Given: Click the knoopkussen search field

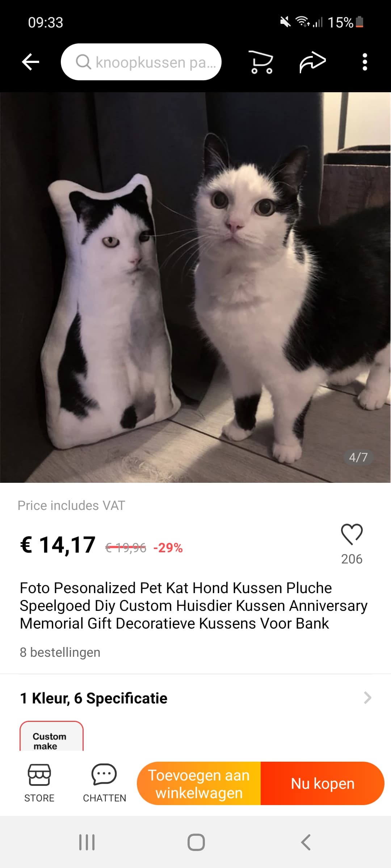Looking at the screenshot, I should tap(141, 62).
